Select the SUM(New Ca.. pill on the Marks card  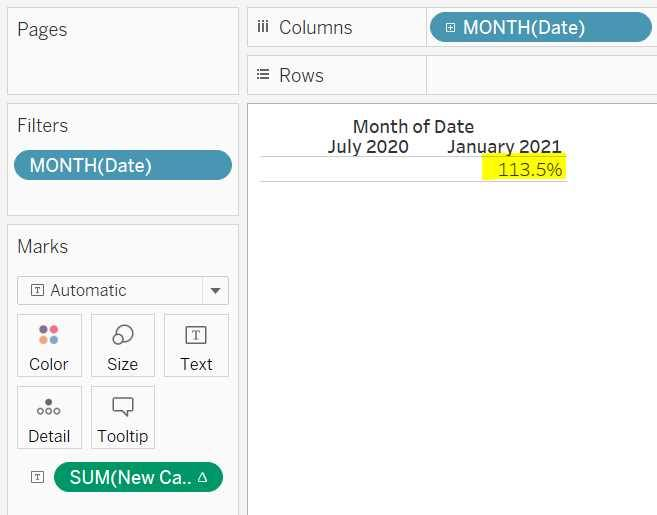pyautogui.click(x=128, y=477)
